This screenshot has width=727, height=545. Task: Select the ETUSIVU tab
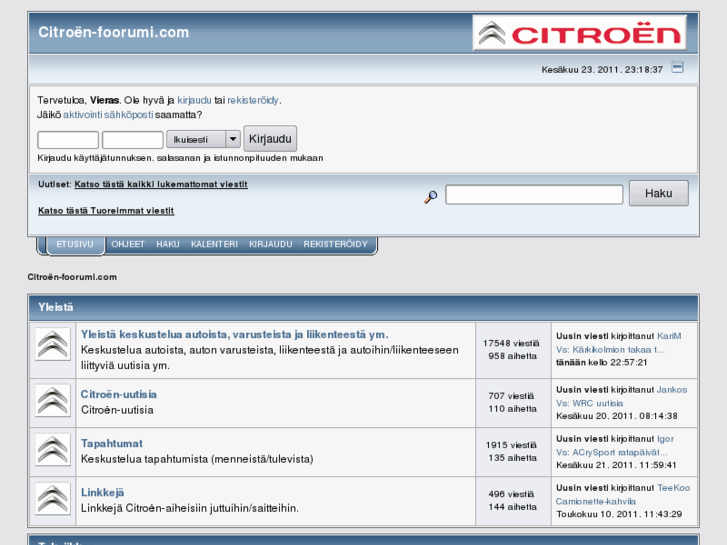click(75, 244)
